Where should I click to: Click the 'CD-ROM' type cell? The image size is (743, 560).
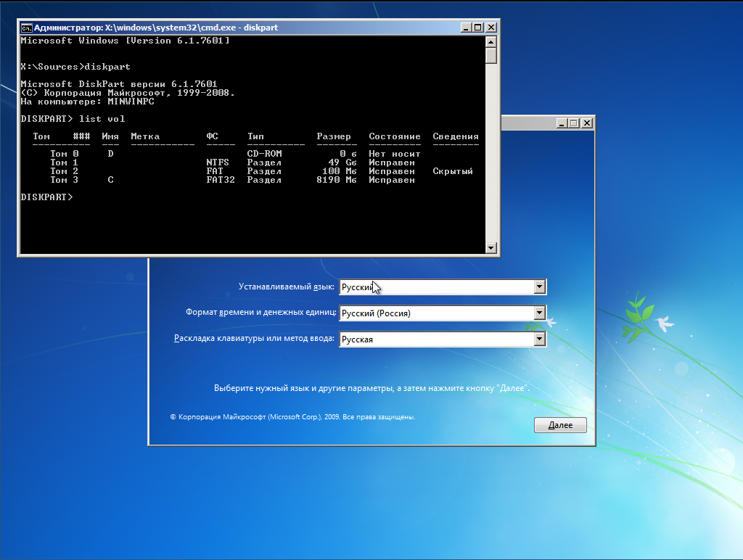click(x=264, y=154)
